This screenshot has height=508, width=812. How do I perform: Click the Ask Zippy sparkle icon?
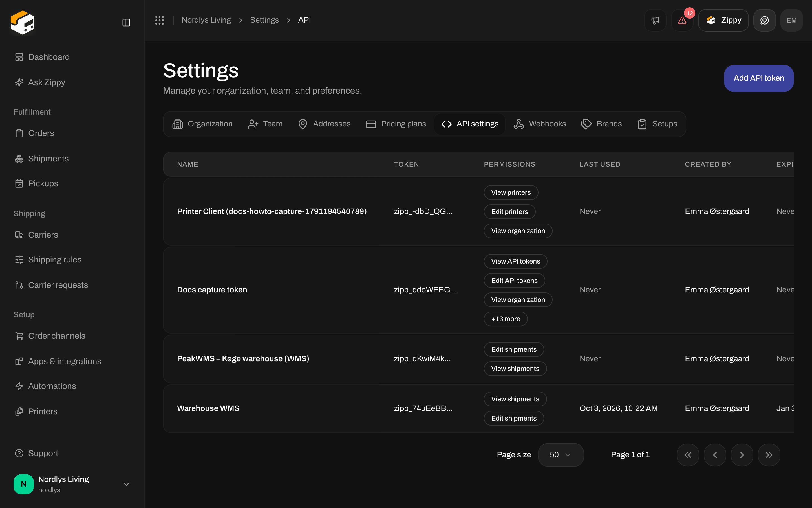click(19, 82)
